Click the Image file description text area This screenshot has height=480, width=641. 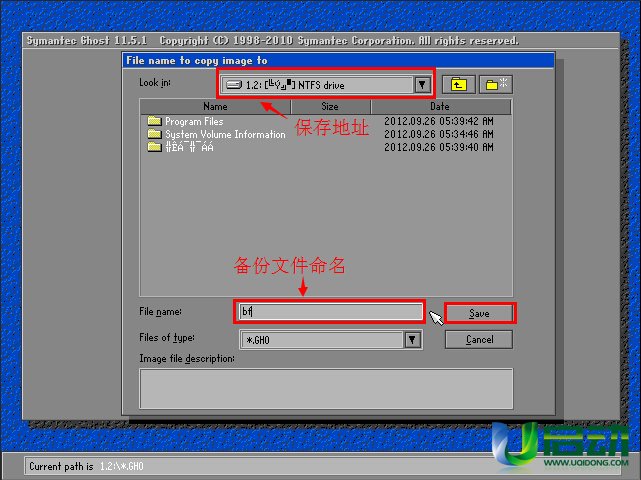coord(326,388)
